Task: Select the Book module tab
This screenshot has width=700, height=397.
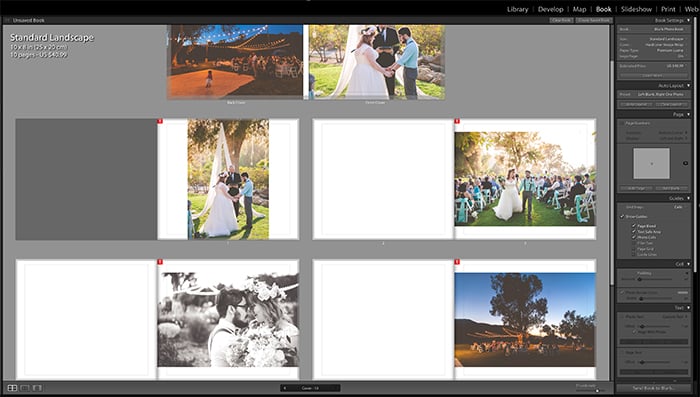Action: (603, 9)
